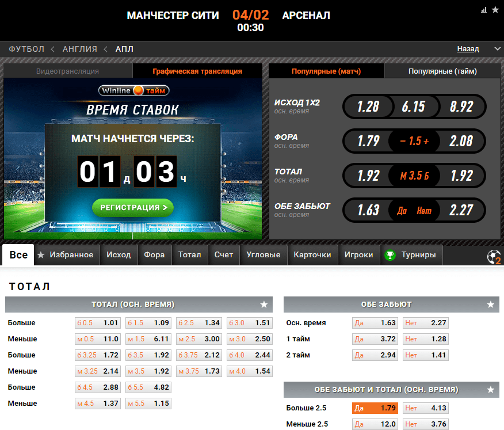Select 2 тайм Нет odds 1.41
This screenshot has height=430, width=504.
point(426,355)
